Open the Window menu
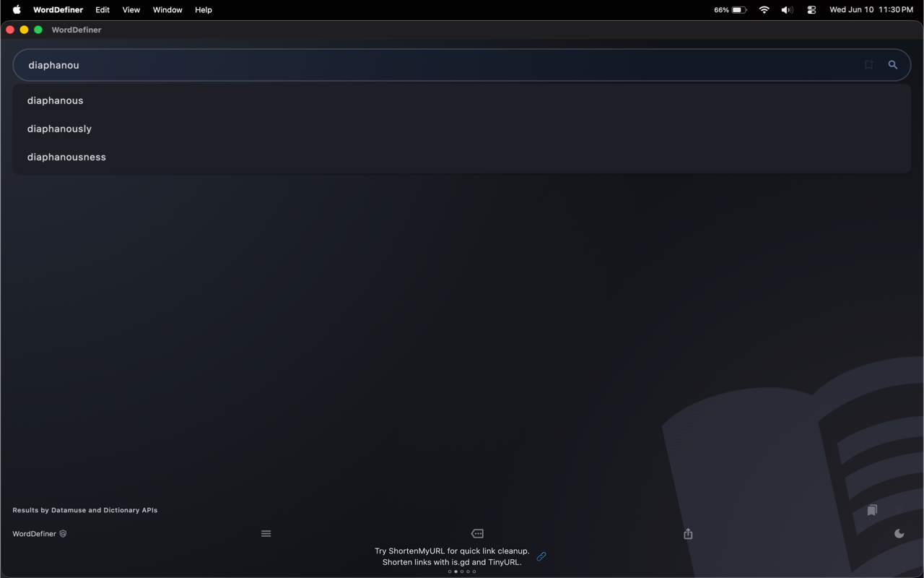 pos(167,10)
